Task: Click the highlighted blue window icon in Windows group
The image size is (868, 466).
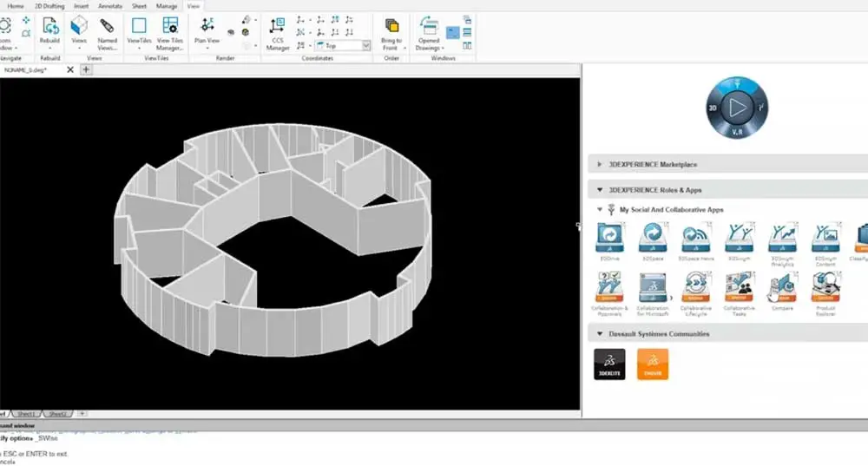Action: [x=453, y=33]
